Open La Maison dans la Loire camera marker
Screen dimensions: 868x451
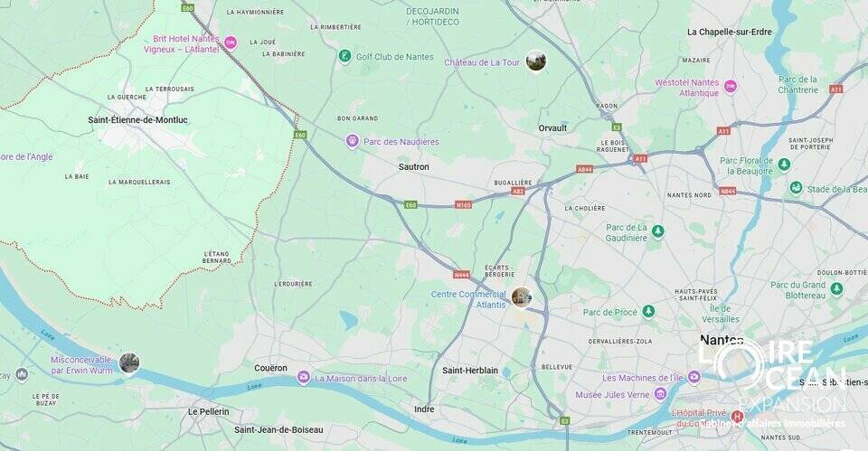coord(304,378)
